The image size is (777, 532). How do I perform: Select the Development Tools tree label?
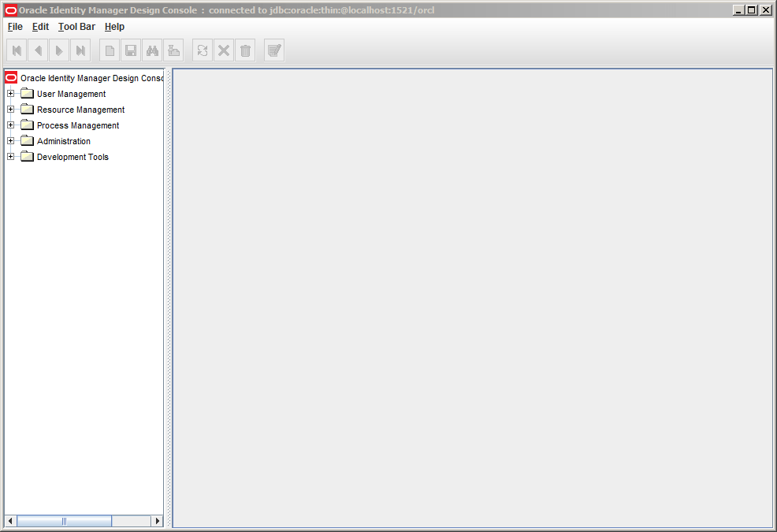click(x=72, y=157)
